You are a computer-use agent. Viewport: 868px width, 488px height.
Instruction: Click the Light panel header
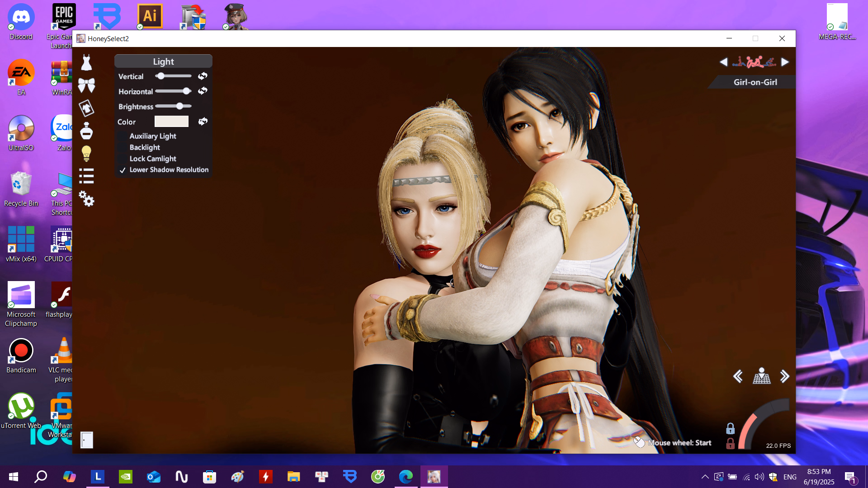click(x=163, y=61)
